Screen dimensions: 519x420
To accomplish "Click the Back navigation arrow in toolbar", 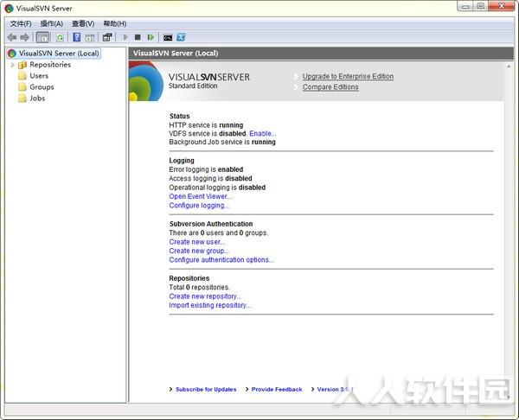I will point(12,37).
